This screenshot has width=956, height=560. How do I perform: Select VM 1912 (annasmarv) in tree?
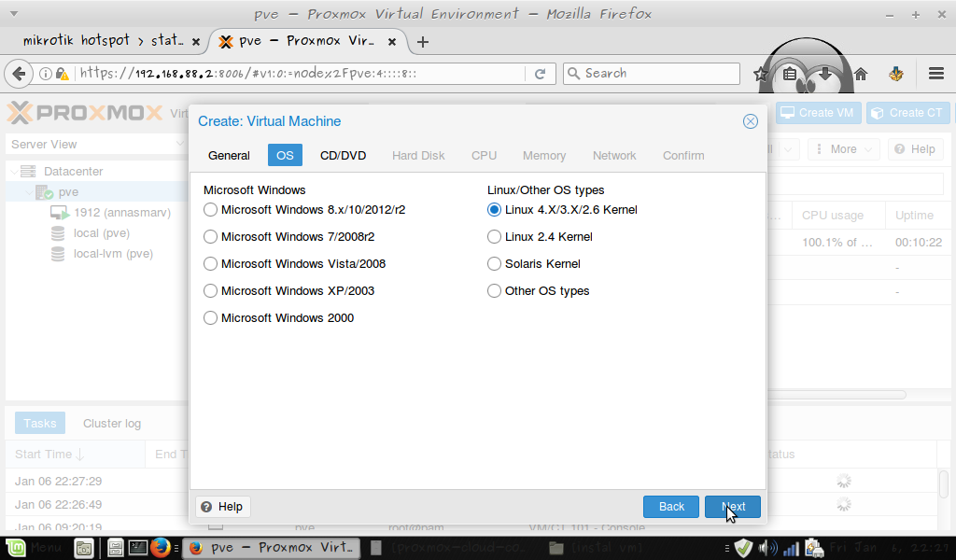[122, 213]
